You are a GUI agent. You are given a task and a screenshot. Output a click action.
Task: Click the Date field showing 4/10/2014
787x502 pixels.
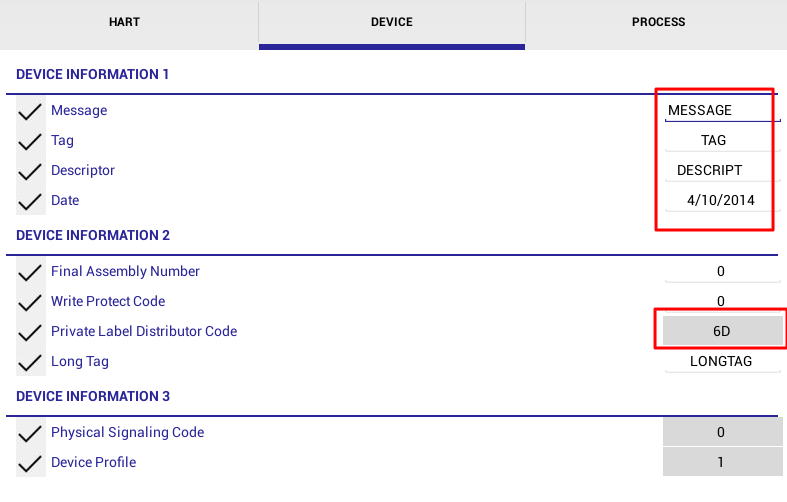pos(720,201)
